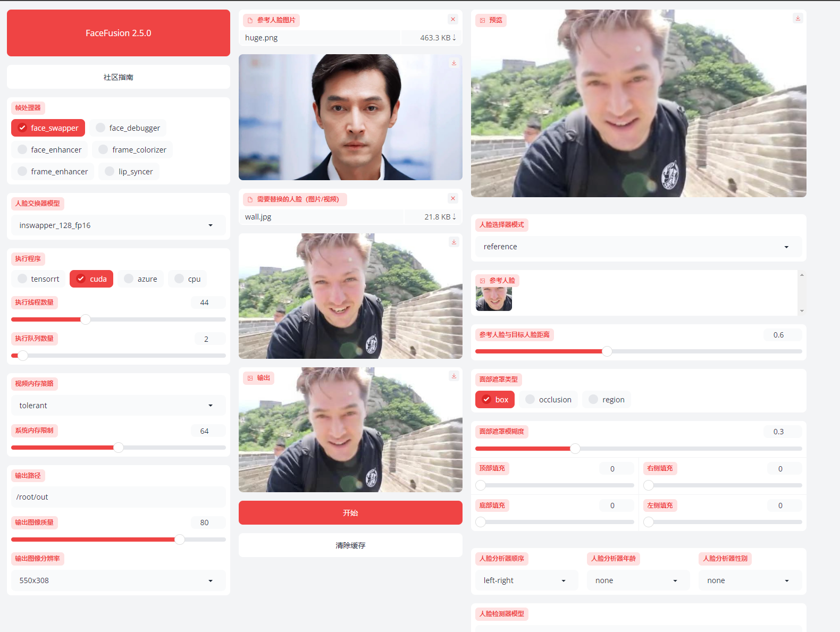This screenshot has height=632, width=840.
Task: Disable the face_swapper frame processor
Action: [48, 128]
